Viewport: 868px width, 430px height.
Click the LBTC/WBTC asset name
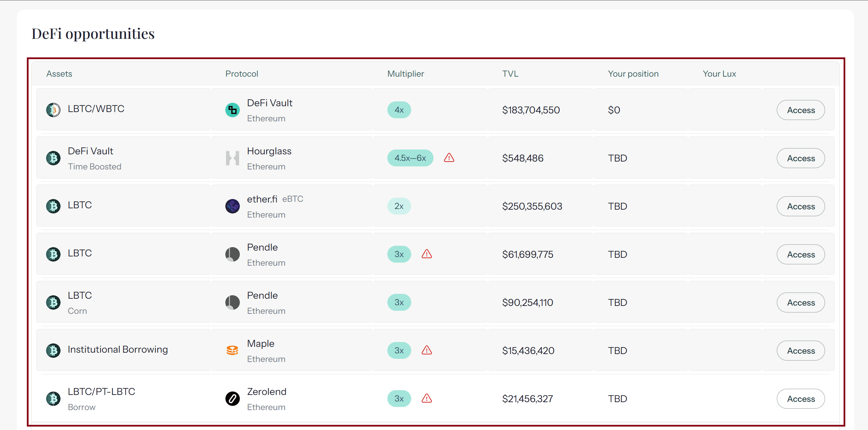[96, 109]
